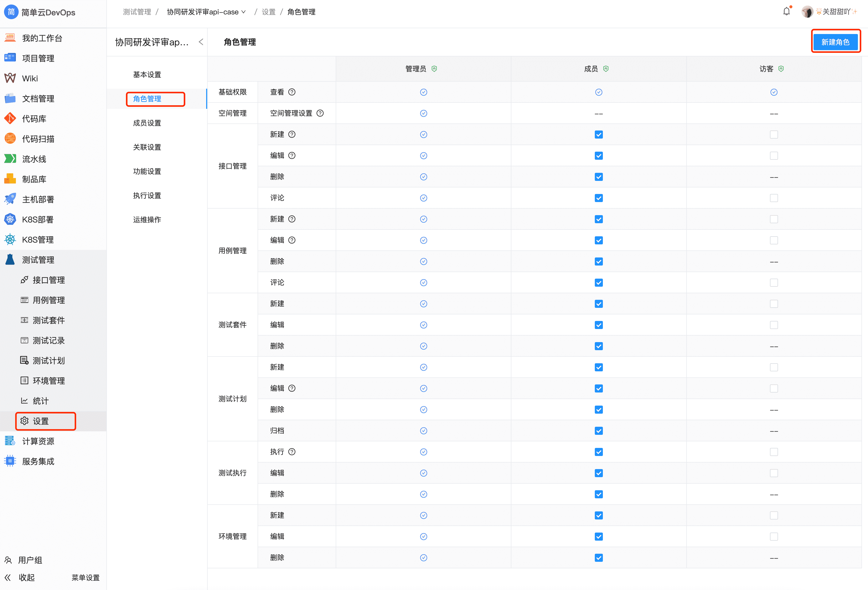This screenshot has width=868, height=590.
Task: Collapse settings panel with left chevron
Action: (201, 42)
